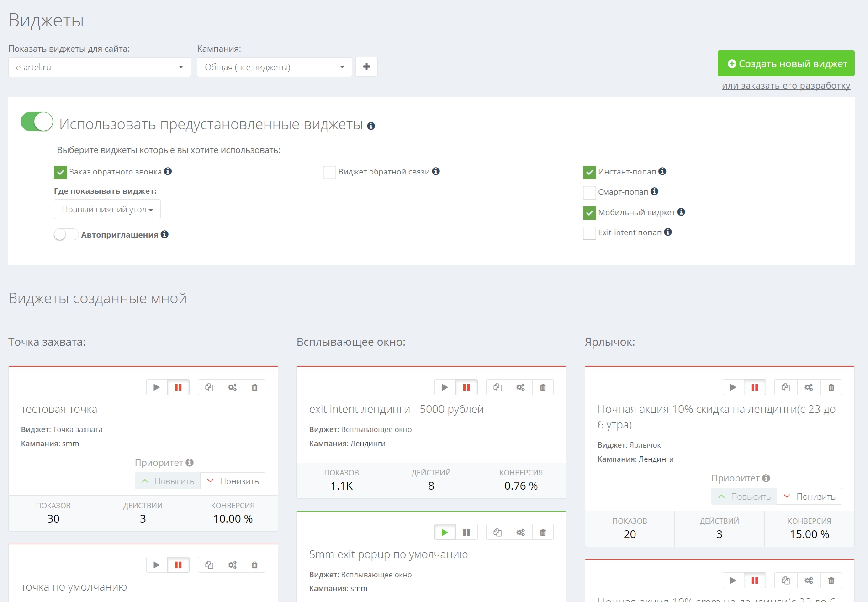Pause the 'exit intent лендинги' widget

click(x=466, y=387)
